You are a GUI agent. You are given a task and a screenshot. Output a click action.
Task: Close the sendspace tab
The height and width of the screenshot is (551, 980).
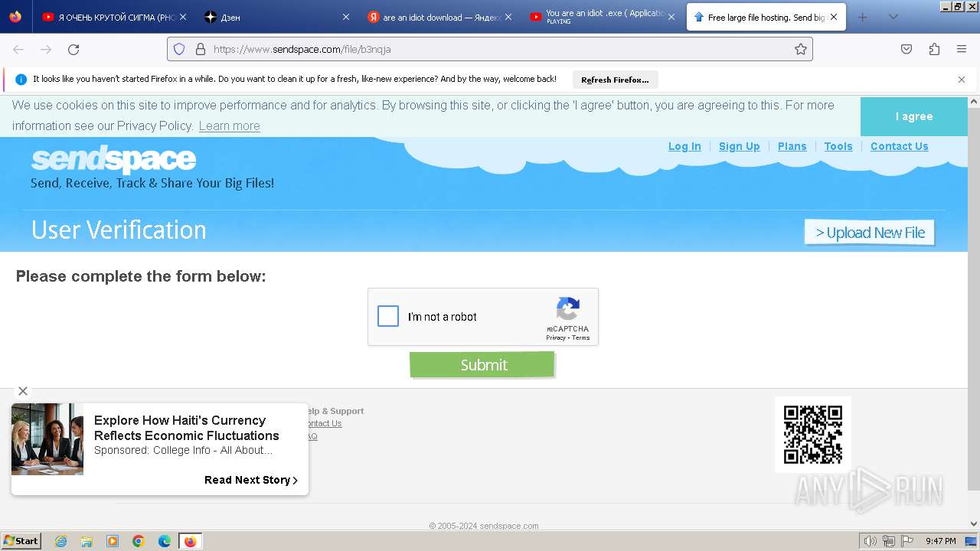point(834,17)
